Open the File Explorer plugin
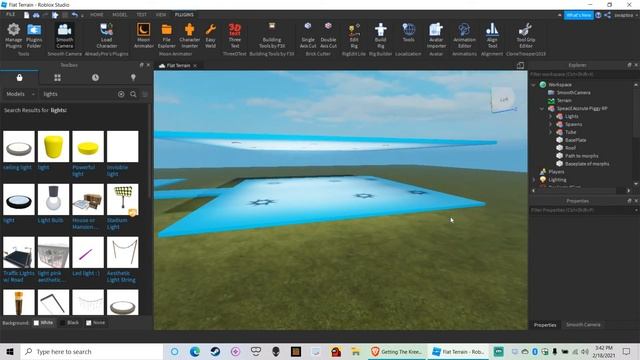 pyautogui.click(x=167, y=36)
